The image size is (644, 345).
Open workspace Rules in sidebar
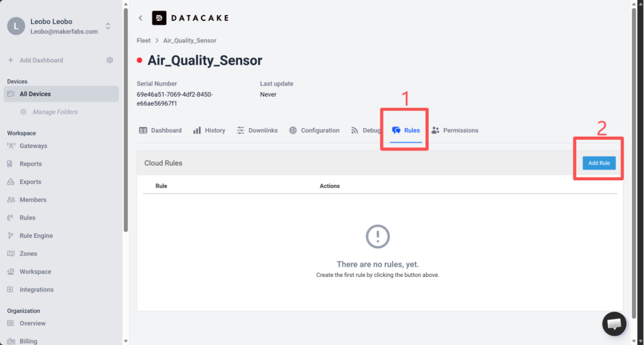click(x=27, y=218)
